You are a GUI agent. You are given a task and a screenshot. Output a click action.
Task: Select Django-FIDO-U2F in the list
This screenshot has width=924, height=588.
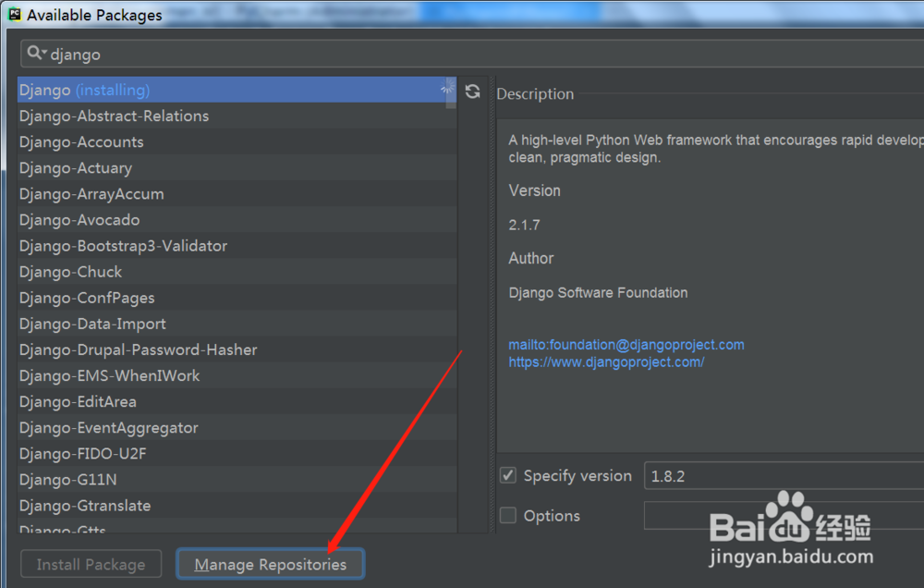coord(237,453)
